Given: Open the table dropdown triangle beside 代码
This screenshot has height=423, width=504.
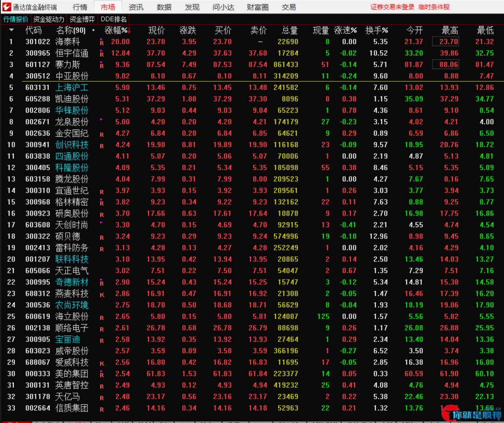Looking at the screenshot, I should [11, 30].
